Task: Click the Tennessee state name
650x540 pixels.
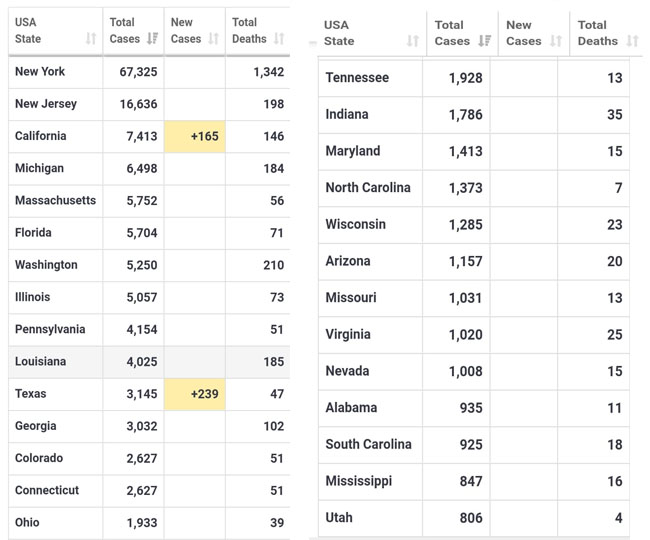Action: 357,78
